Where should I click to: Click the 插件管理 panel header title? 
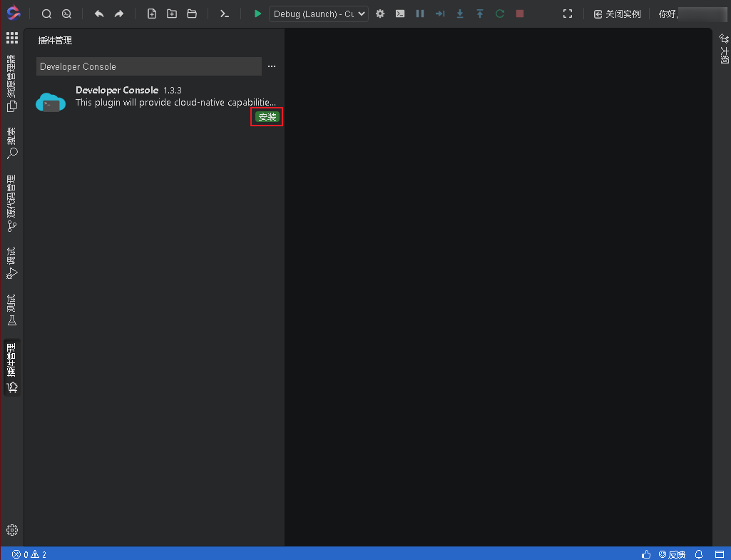point(55,41)
